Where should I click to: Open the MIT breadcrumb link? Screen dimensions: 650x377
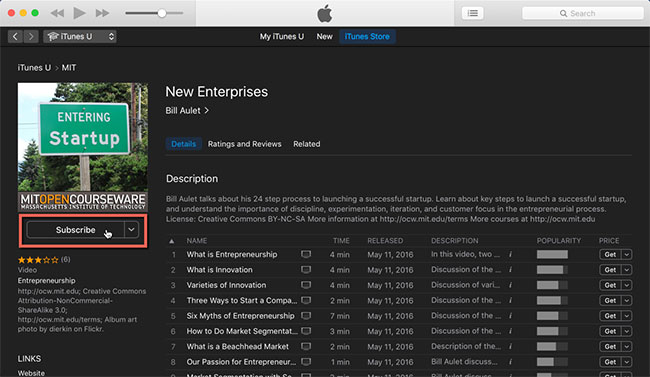coord(69,68)
